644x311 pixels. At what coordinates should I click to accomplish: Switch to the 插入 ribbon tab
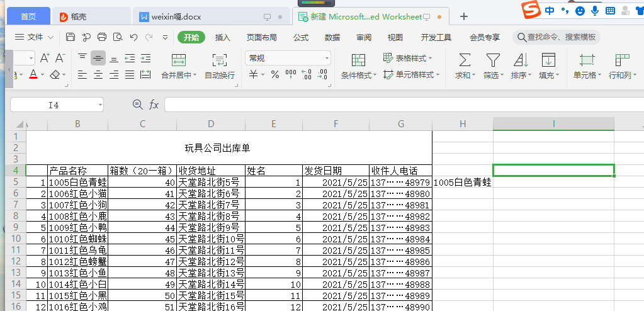(223, 37)
